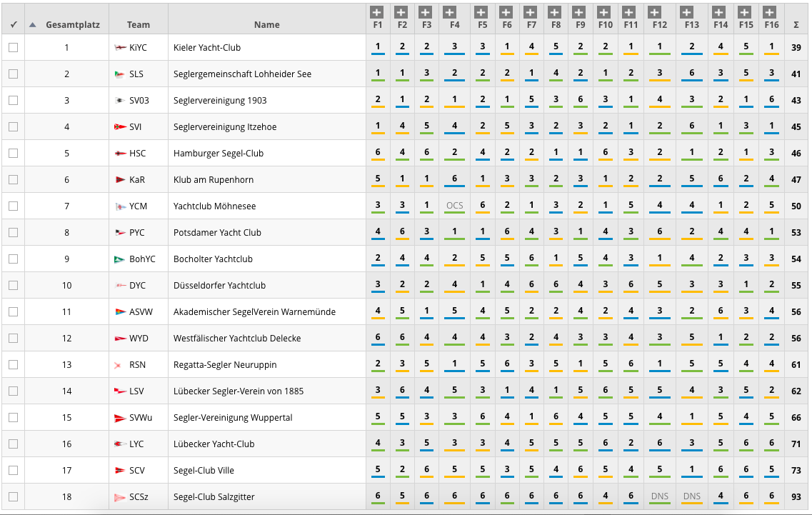This screenshot has height=515, width=812.
Task: Click the SVWu red pennant icon
Action: tap(120, 418)
